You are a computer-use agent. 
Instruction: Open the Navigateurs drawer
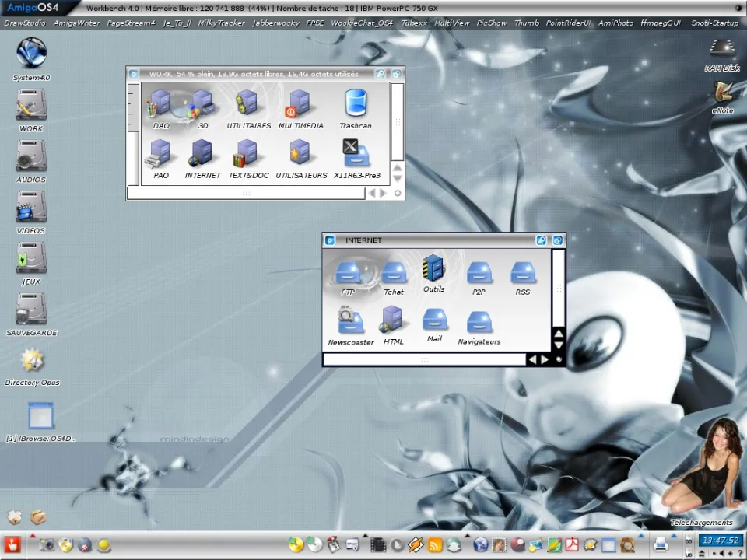(x=479, y=322)
